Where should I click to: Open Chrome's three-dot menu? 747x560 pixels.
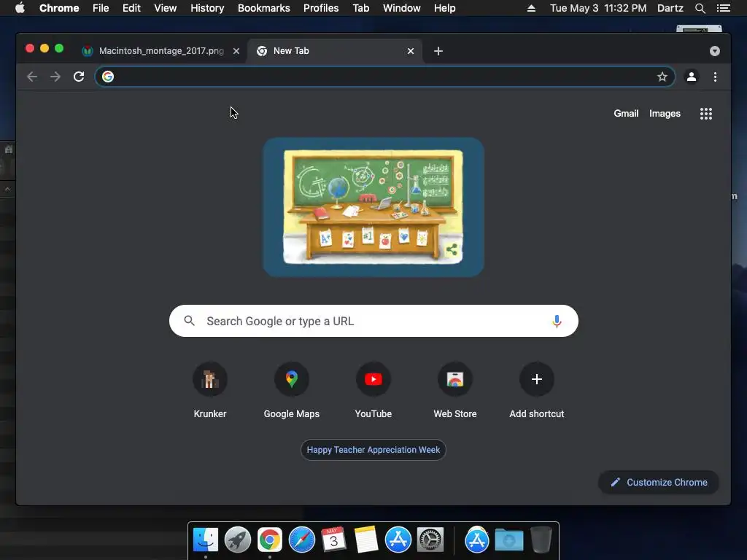tap(715, 77)
